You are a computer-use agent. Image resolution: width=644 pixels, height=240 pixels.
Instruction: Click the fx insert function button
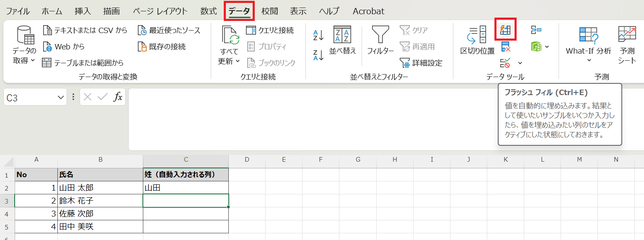pos(118,97)
